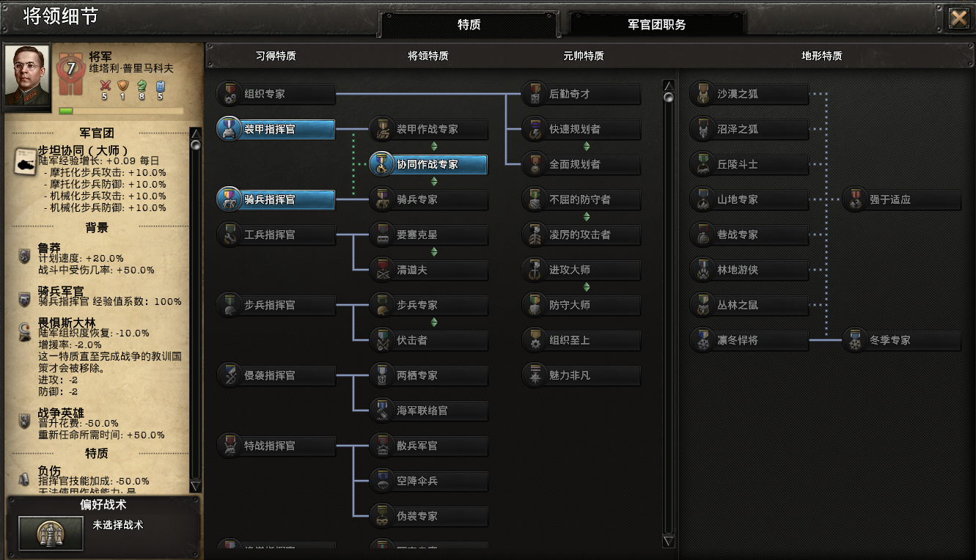The width and height of the screenshot is (976, 560).
Task: Choose the 快速规划者 marshal trait
Action: pyautogui.click(x=581, y=130)
